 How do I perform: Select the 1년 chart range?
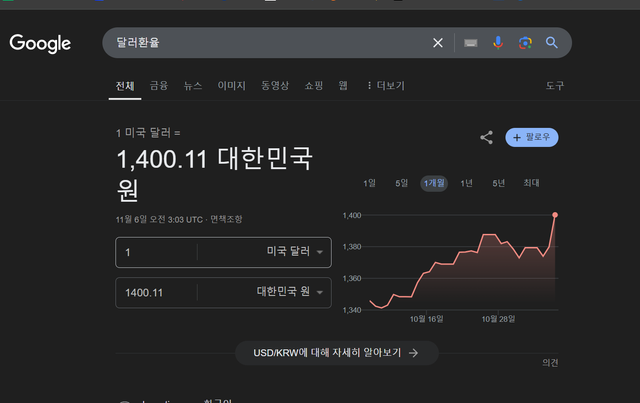466,183
